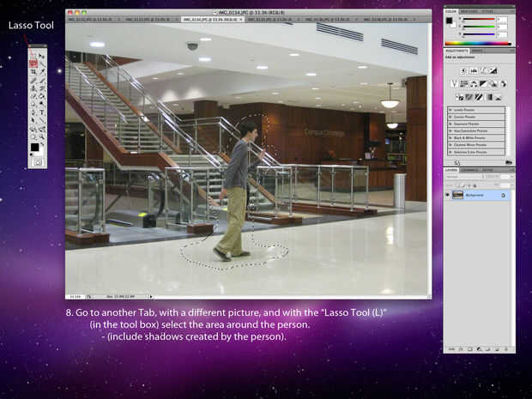This screenshot has height=399, width=532.
Task: Add a Hue/Saturation adjustment
Action: pyautogui.click(x=464, y=84)
